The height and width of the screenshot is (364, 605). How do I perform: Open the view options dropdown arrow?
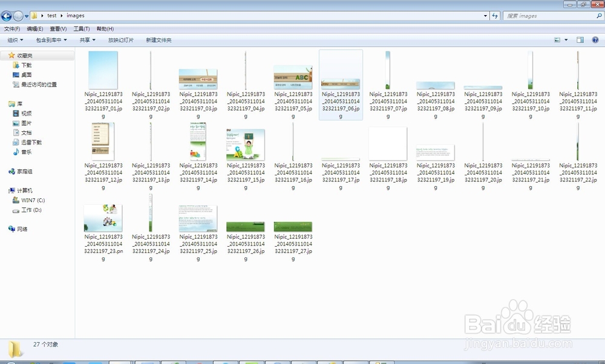[566, 40]
